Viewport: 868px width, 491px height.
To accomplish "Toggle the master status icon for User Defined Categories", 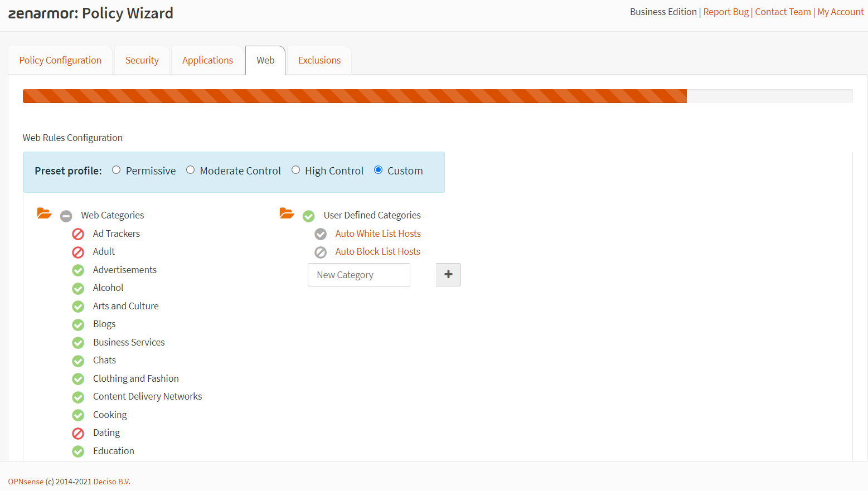I will point(308,216).
